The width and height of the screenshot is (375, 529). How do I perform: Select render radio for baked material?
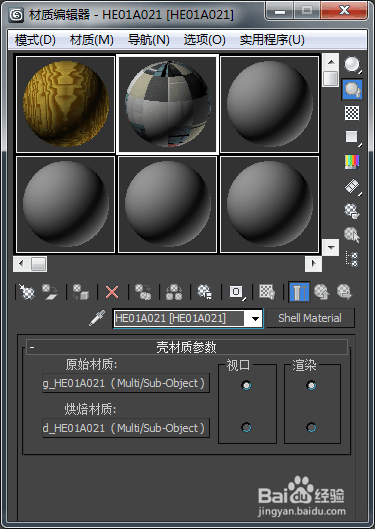tap(311, 427)
